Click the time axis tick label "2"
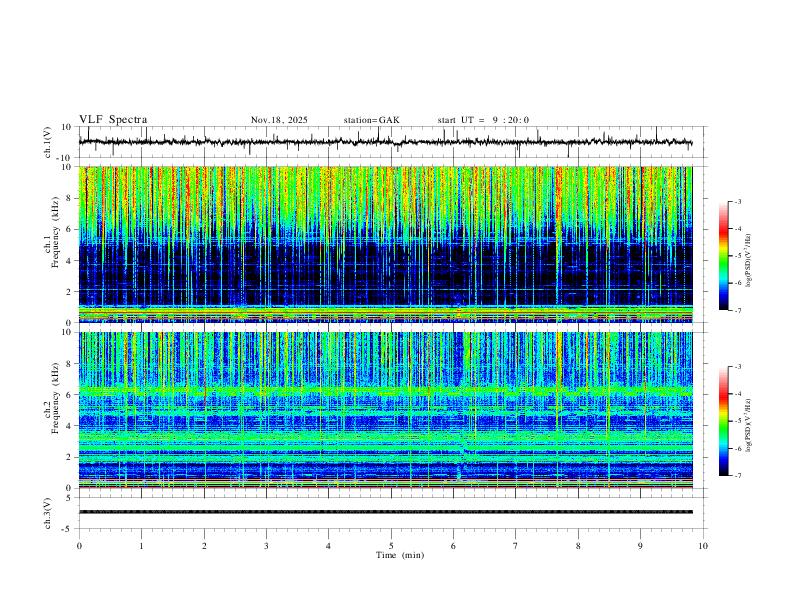 coord(204,546)
